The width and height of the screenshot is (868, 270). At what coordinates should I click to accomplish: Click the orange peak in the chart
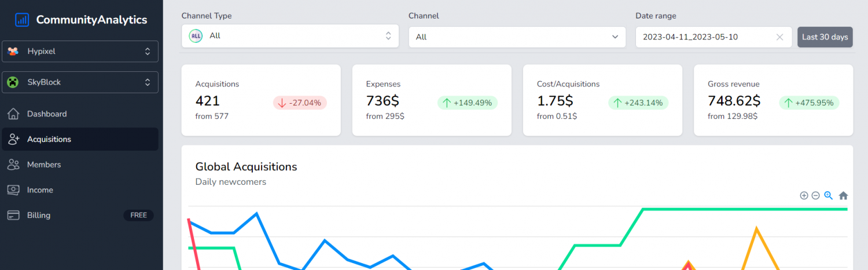[x=756, y=229]
